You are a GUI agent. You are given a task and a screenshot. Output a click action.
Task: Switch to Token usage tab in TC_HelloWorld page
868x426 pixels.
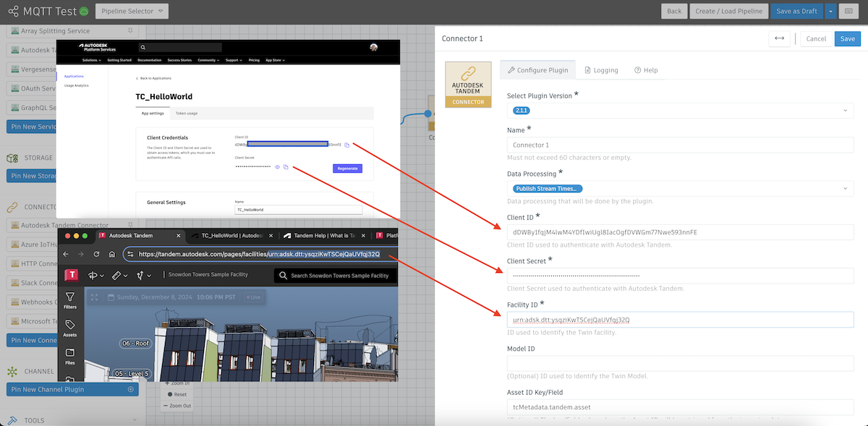[187, 113]
